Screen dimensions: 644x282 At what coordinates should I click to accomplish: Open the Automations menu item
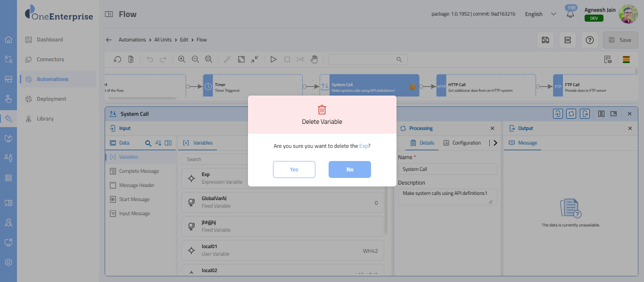(x=52, y=79)
